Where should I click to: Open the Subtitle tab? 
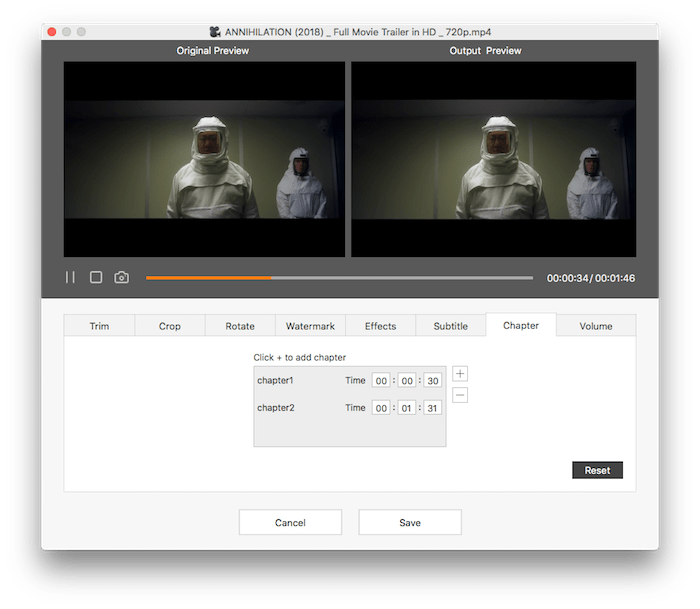(x=450, y=326)
